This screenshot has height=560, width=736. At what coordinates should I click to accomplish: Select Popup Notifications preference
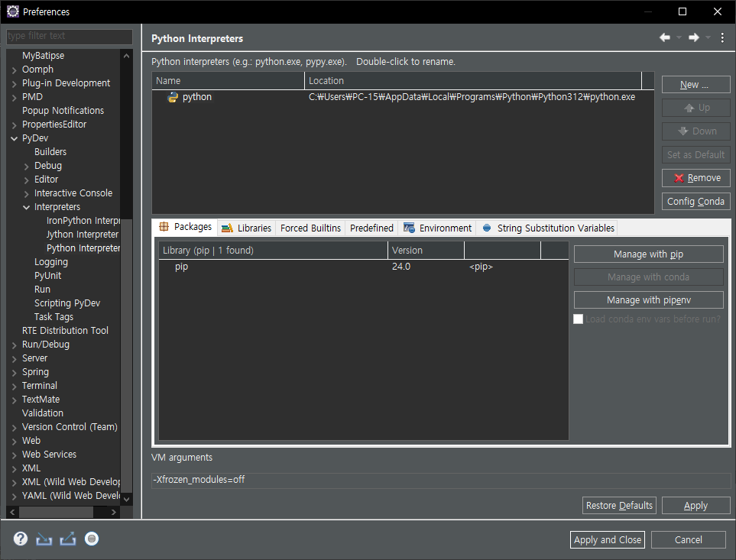63,111
